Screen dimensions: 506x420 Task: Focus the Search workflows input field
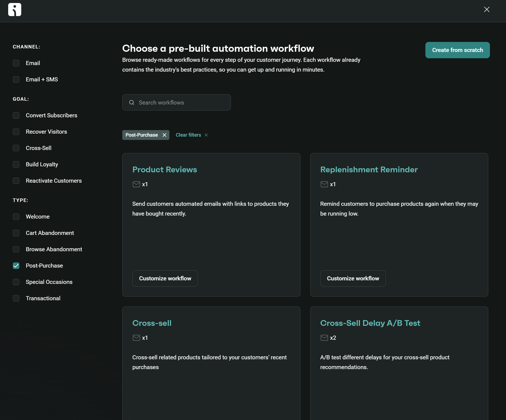point(176,102)
